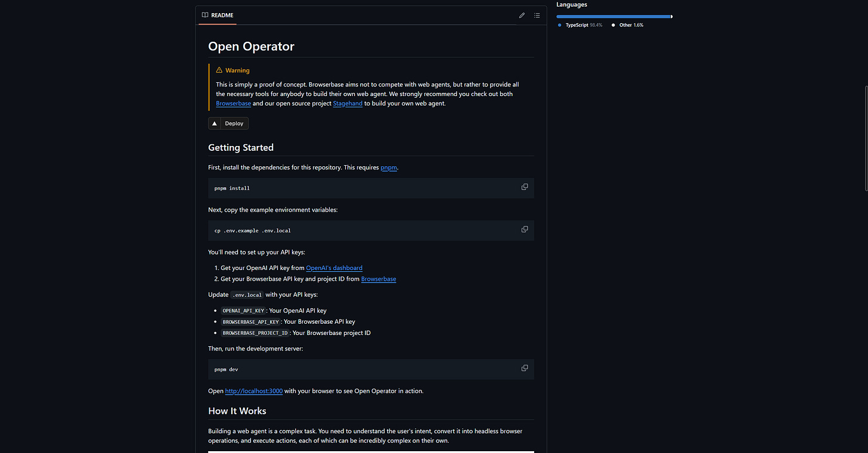
Task: Copy the 'pnpm dev' command
Action: tap(525, 368)
